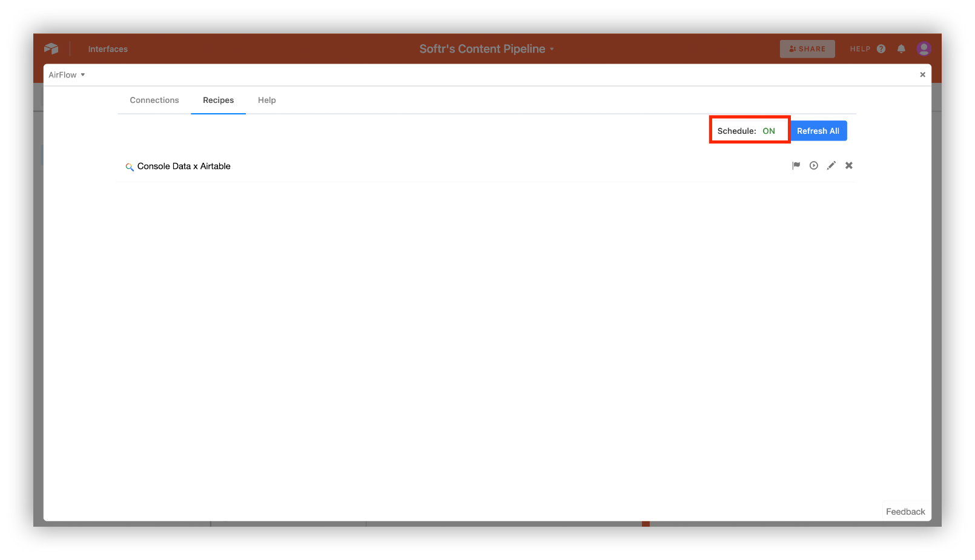Switch to the Connections tab
This screenshot has width=975, height=560.
coord(154,100)
